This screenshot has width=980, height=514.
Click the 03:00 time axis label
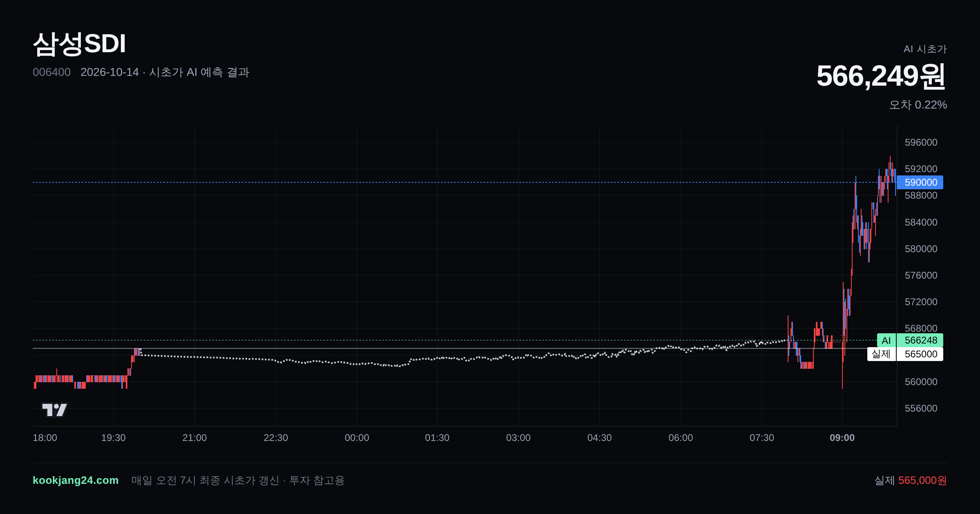coord(518,438)
